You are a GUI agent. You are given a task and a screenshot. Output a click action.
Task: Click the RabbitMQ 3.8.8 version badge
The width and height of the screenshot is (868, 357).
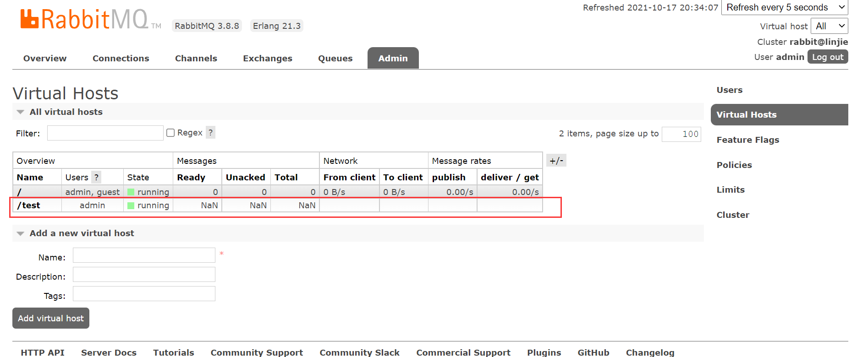[x=207, y=26]
